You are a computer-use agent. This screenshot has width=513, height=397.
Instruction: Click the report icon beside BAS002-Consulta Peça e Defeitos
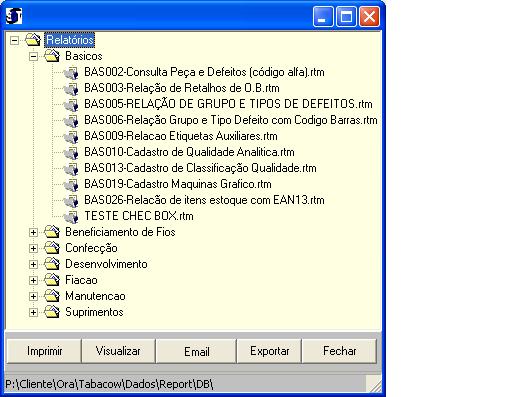71,72
